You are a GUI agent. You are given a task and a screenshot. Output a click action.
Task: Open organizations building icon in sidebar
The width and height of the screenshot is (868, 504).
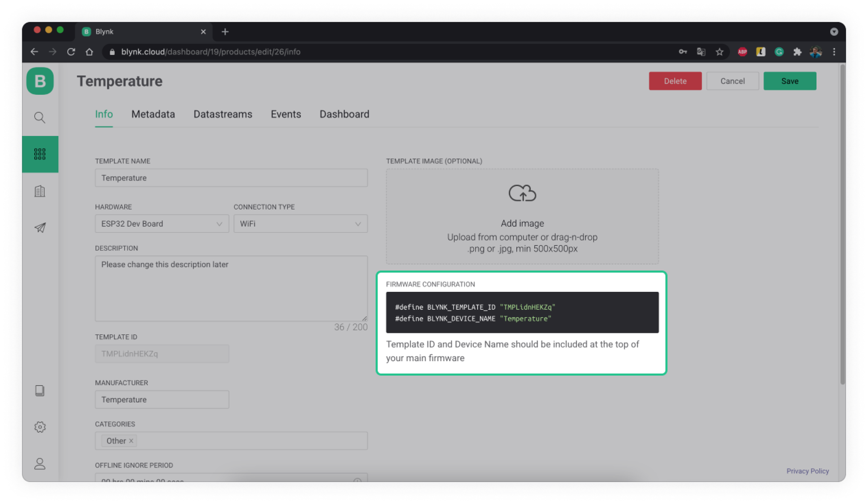click(40, 191)
